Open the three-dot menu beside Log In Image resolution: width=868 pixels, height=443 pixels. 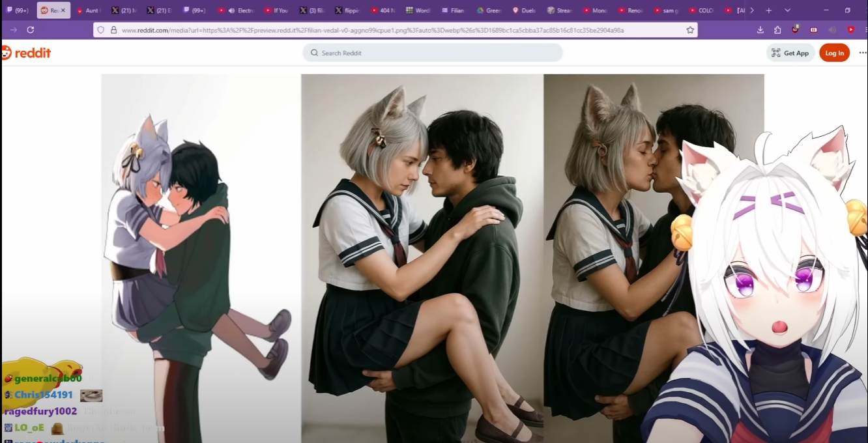863,53
